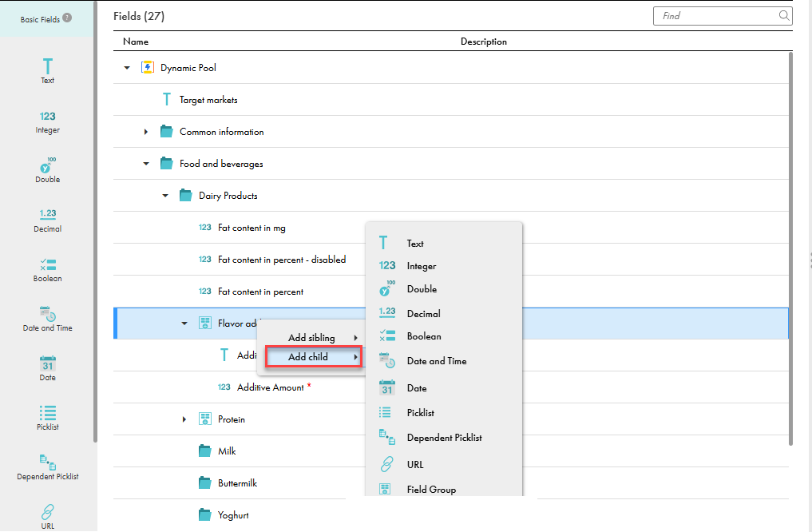The width and height of the screenshot is (812, 532).
Task: Select the Target markets row
Action: (x=450, y=100)
